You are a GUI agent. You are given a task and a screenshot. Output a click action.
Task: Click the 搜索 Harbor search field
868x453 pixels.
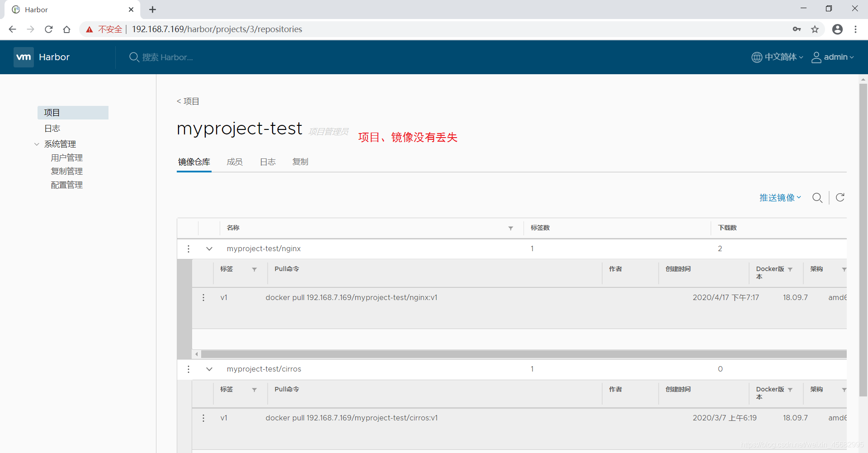click(167, 57)
